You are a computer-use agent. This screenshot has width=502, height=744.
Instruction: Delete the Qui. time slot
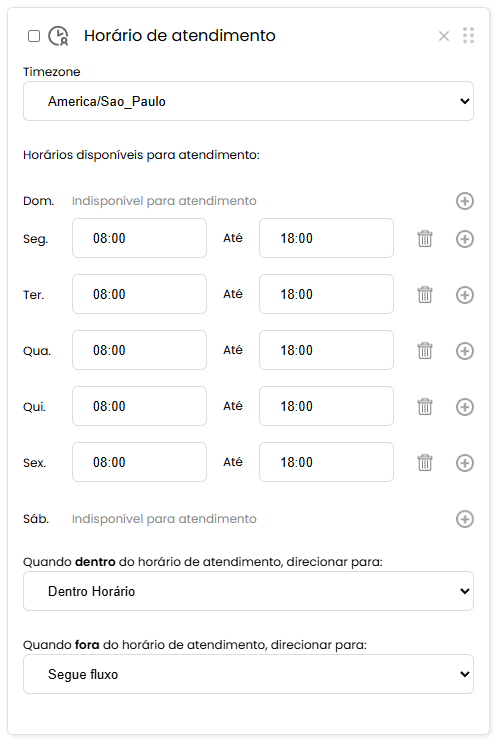pos(425,406)
